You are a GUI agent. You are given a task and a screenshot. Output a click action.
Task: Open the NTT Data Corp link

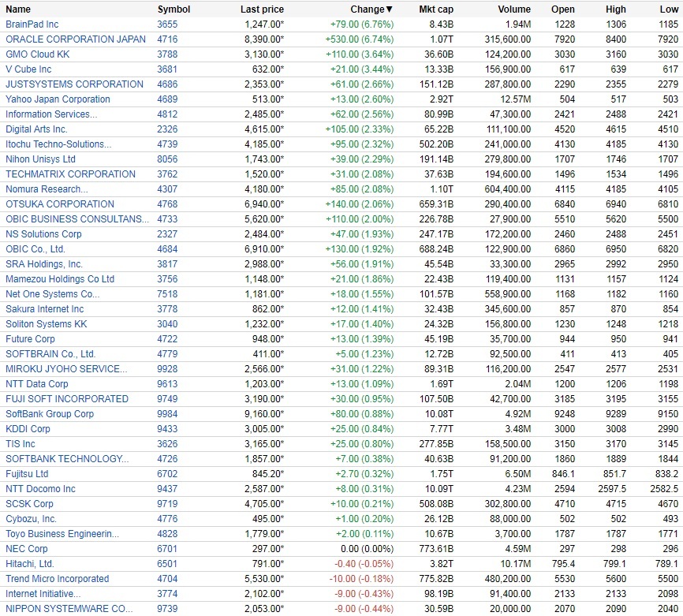[36, 384]
